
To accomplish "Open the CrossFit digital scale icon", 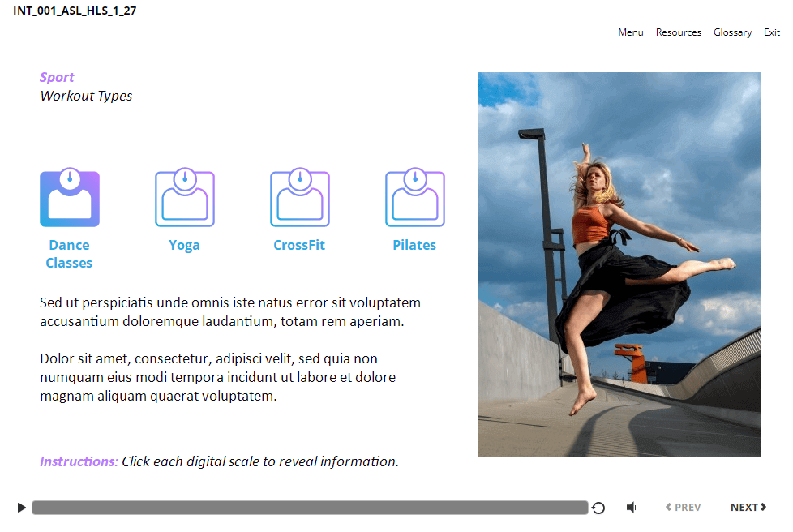I will tap(300, 198).
